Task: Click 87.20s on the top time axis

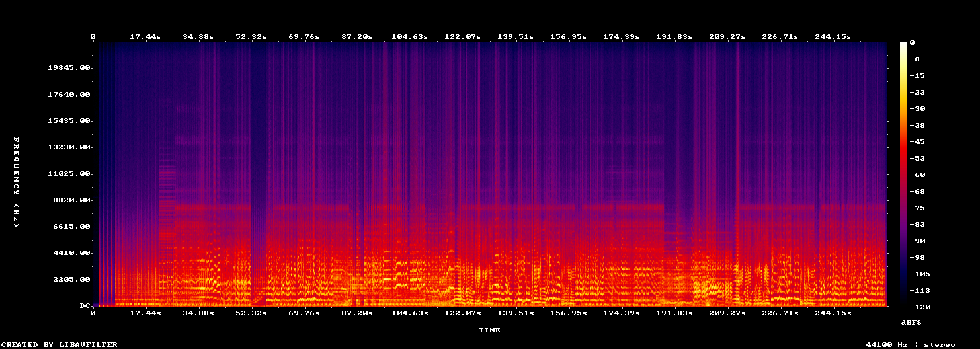Action: point(357,36)
